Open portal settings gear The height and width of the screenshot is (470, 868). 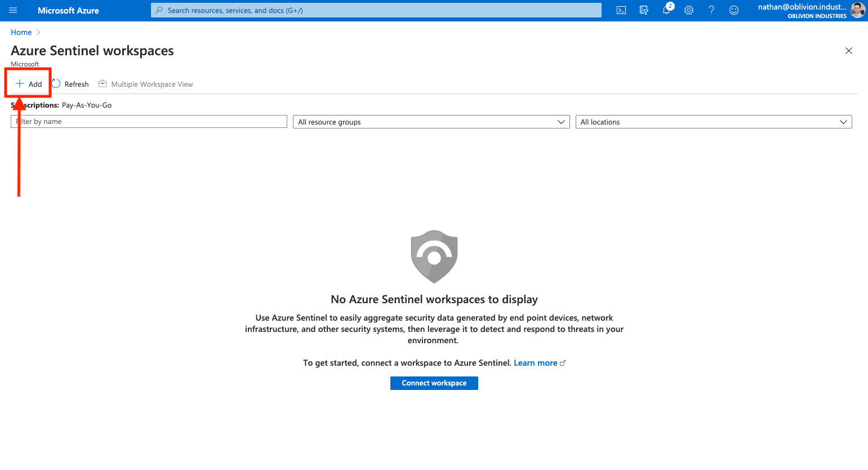(x=689, y=10)
